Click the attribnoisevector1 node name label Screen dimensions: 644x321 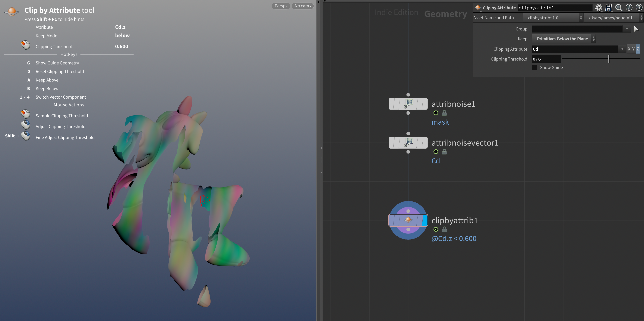465,143
